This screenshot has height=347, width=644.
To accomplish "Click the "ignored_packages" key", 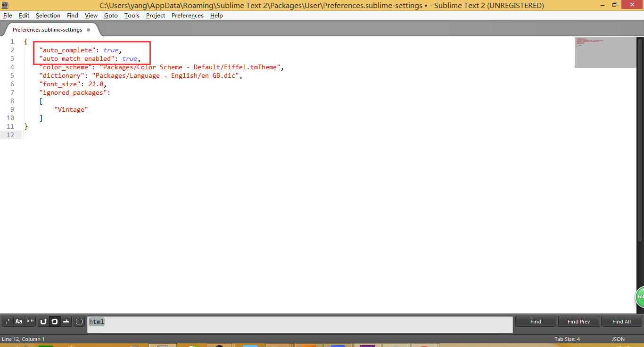I will pyautogui.click(x=74, y=92).
